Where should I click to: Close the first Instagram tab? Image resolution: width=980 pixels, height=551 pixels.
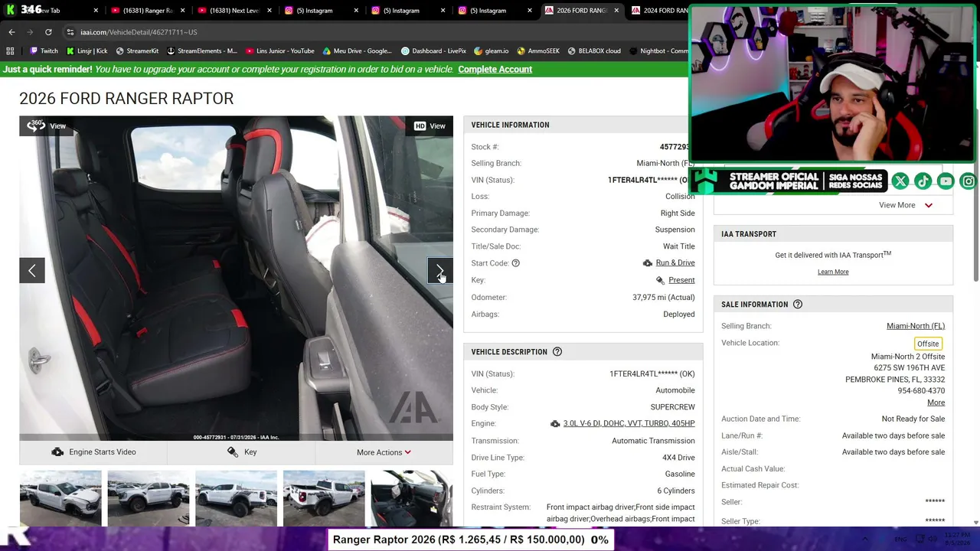point(357,11)
